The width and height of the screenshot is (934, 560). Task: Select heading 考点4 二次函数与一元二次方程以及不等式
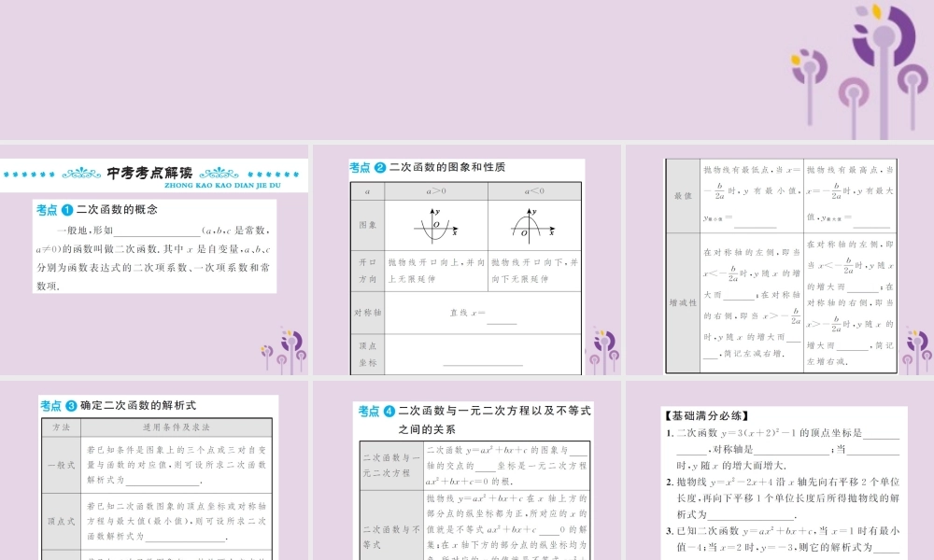point(474,420)
